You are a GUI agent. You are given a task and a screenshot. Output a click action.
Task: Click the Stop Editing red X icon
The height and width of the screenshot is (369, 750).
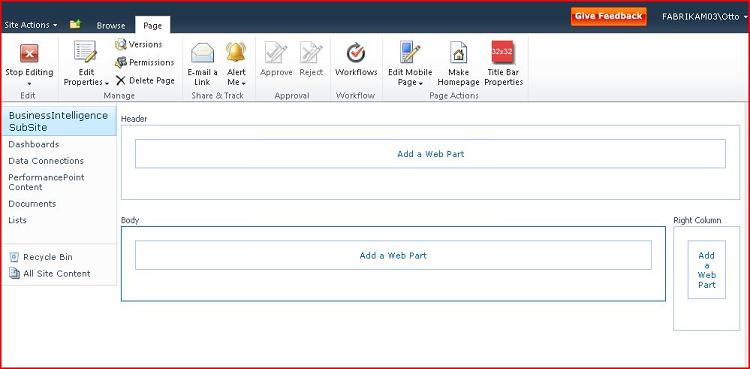click(x=29, y=53)
